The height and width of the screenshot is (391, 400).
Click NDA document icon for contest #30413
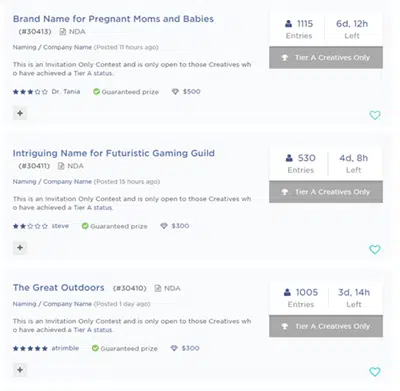tap(63, 32)
